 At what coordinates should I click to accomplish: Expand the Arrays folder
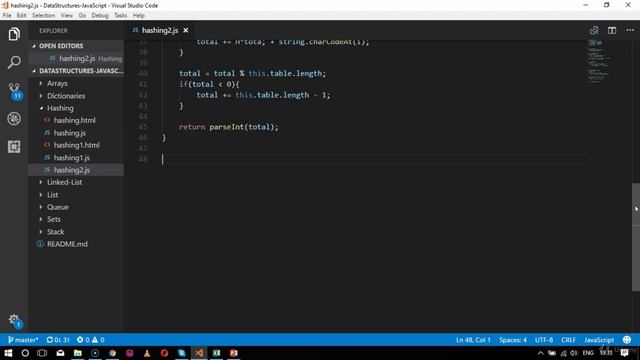57,83
